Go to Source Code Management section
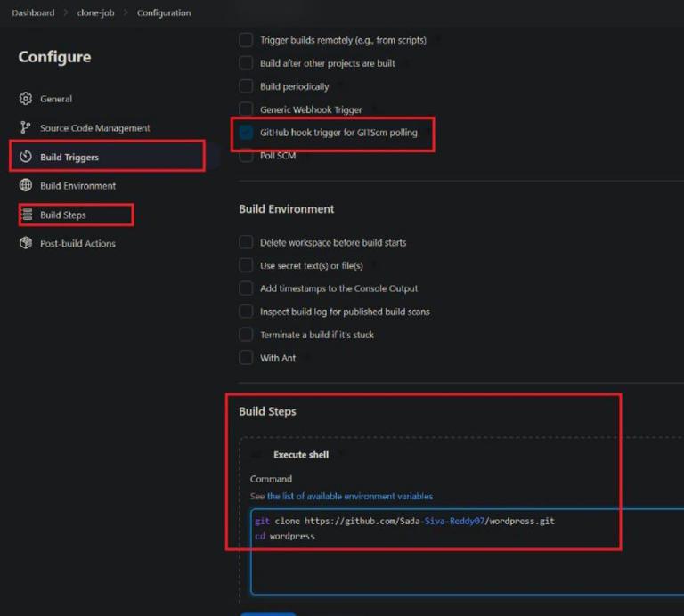Image resolution: width=684 pixels, height=616 pixels. [94, 128]
